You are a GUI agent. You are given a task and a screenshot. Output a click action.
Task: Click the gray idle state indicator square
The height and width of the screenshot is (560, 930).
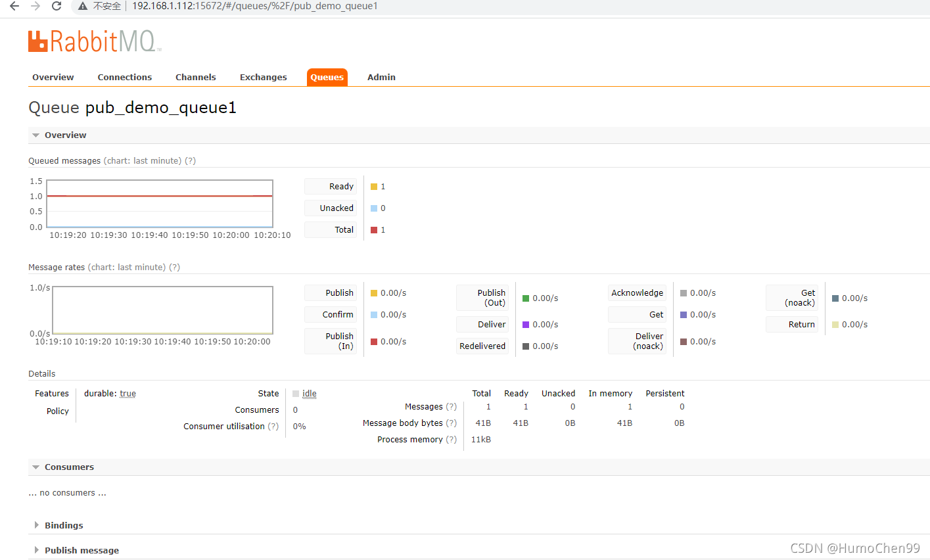pos(296,394)
